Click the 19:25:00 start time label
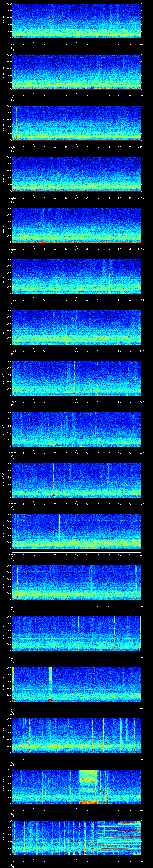 [x=12, y=351]
